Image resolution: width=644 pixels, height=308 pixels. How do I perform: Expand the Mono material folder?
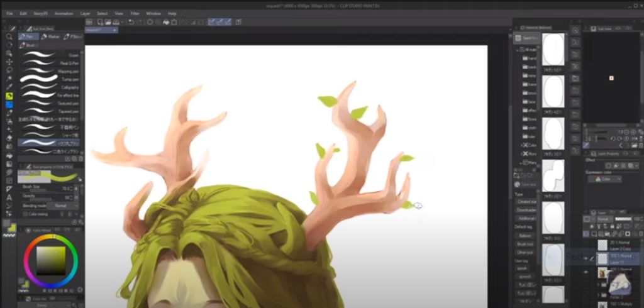(521, 153)
